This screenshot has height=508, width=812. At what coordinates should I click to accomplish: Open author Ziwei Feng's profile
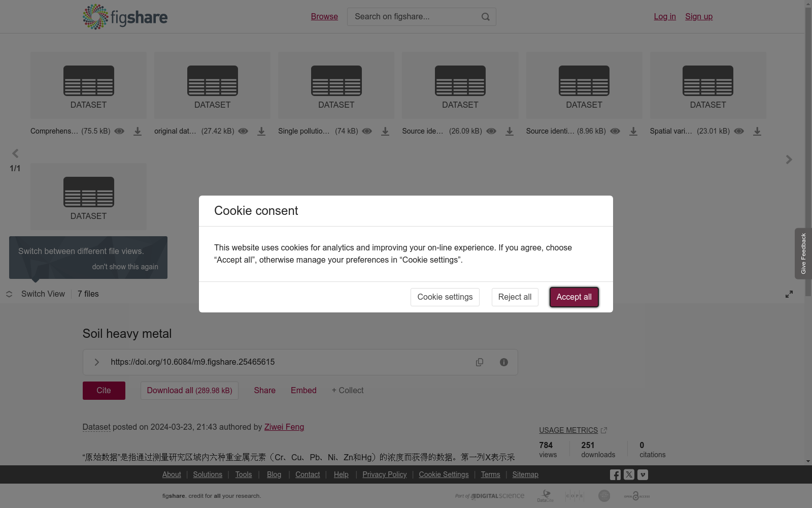(284, 427)
